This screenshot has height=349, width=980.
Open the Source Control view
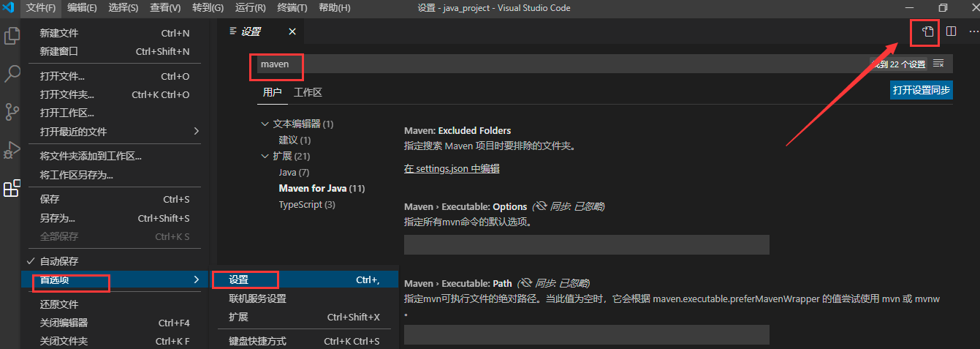[x=12, y=111]
